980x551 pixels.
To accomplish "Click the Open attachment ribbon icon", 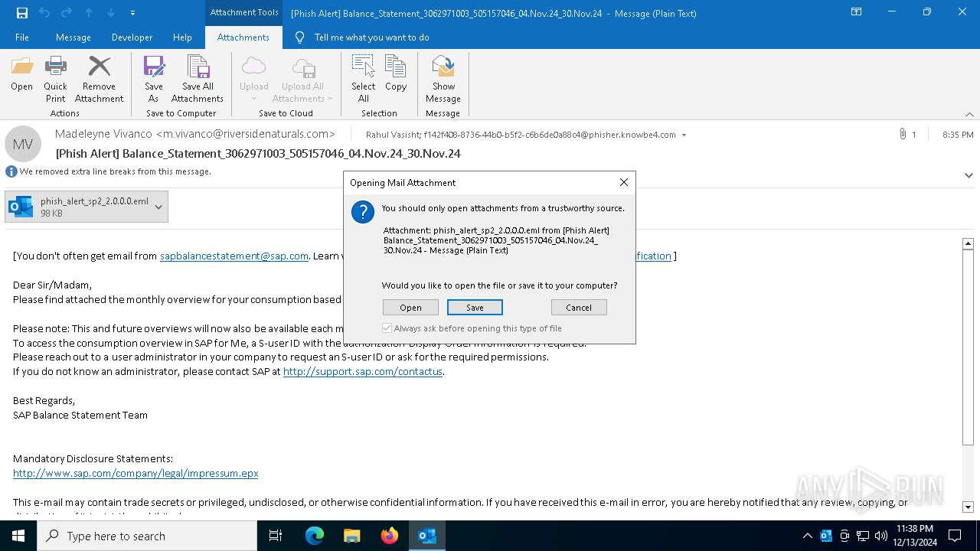I will click(21, 73).
